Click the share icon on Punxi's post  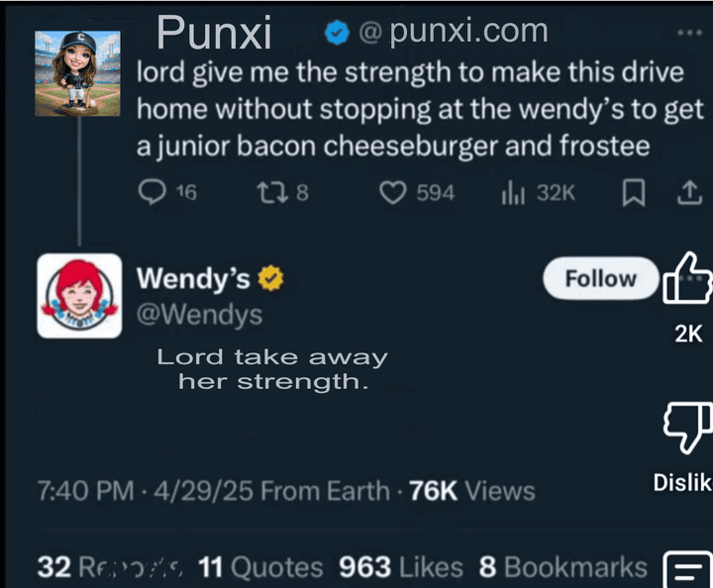(686, 194)
